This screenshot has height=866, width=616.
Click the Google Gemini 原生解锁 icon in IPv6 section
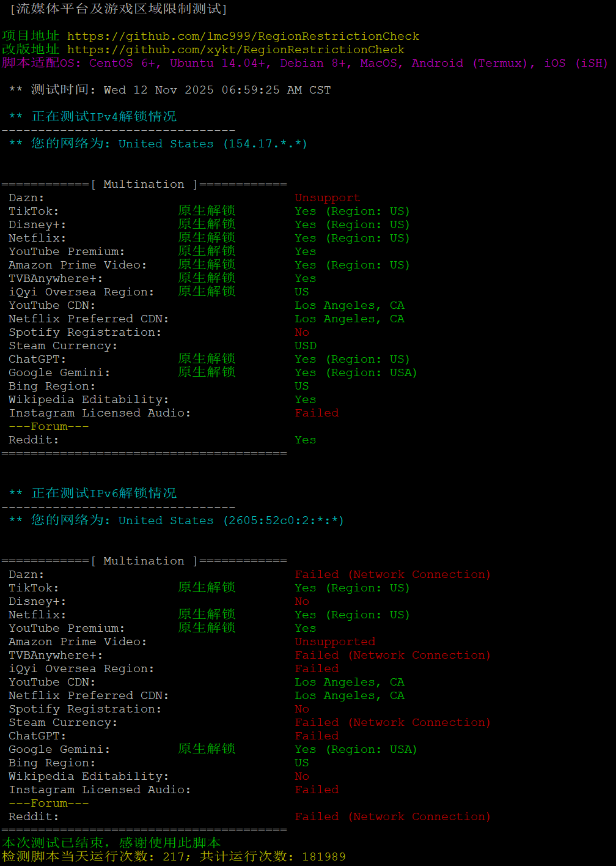(x=207, y=749)
